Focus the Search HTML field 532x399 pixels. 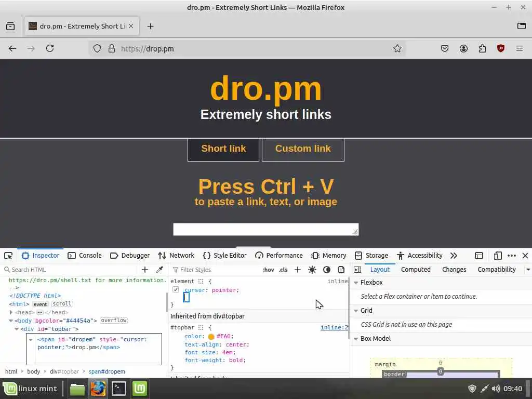point(70,270)
